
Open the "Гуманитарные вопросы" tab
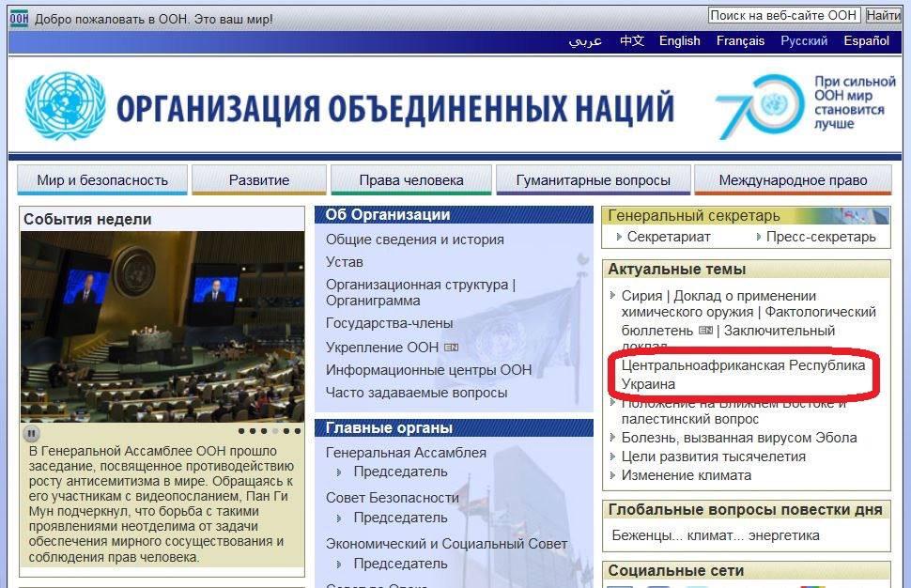[x=594, y=178]
